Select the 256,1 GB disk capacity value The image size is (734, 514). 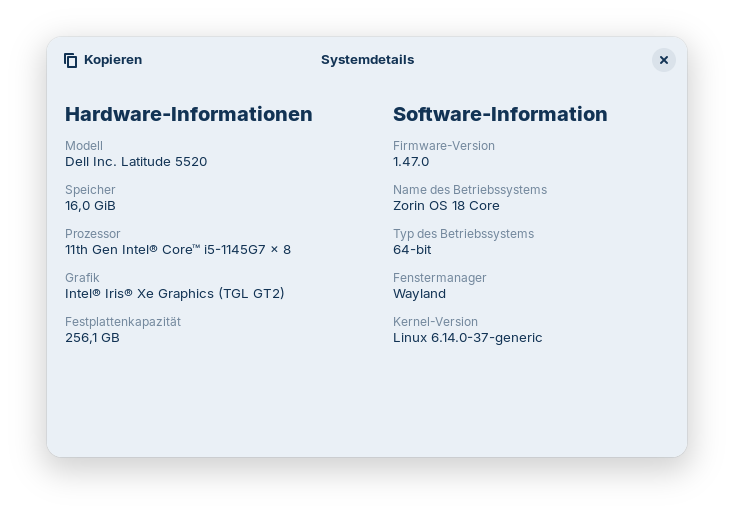92,337
